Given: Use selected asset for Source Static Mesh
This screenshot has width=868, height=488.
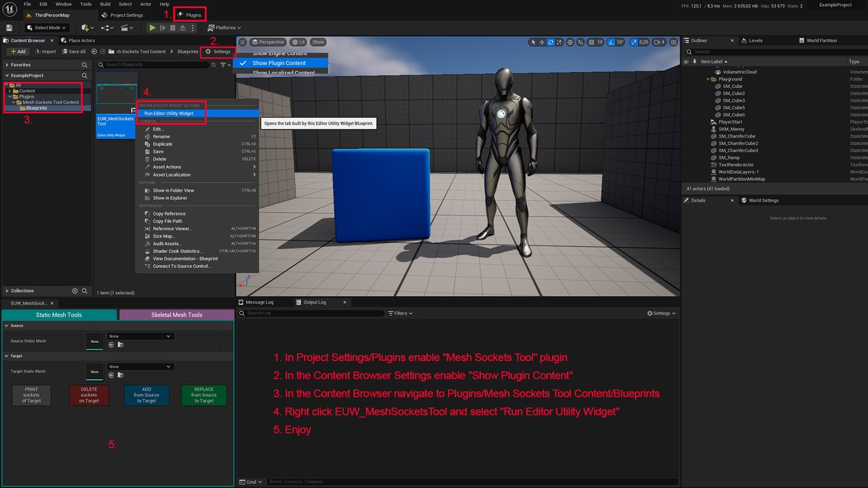Looking at the screenshot, I should pos(111,344).
